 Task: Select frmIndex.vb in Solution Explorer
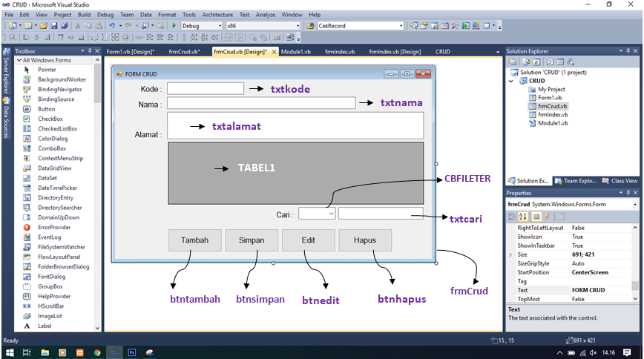coord(553,115)
